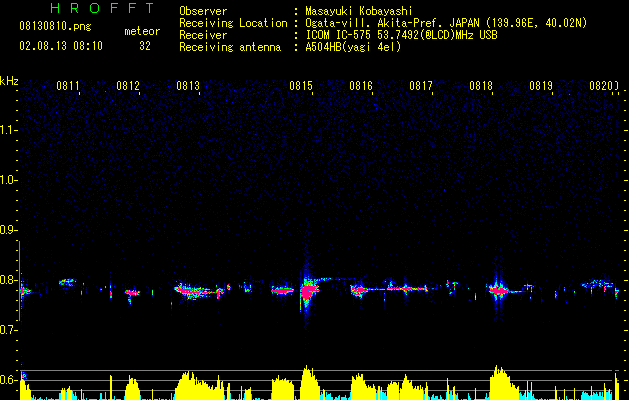Click the 0815 time marker
Image resolution: width=629 pixels, height=400 pixels.
(x=301, y=85)
